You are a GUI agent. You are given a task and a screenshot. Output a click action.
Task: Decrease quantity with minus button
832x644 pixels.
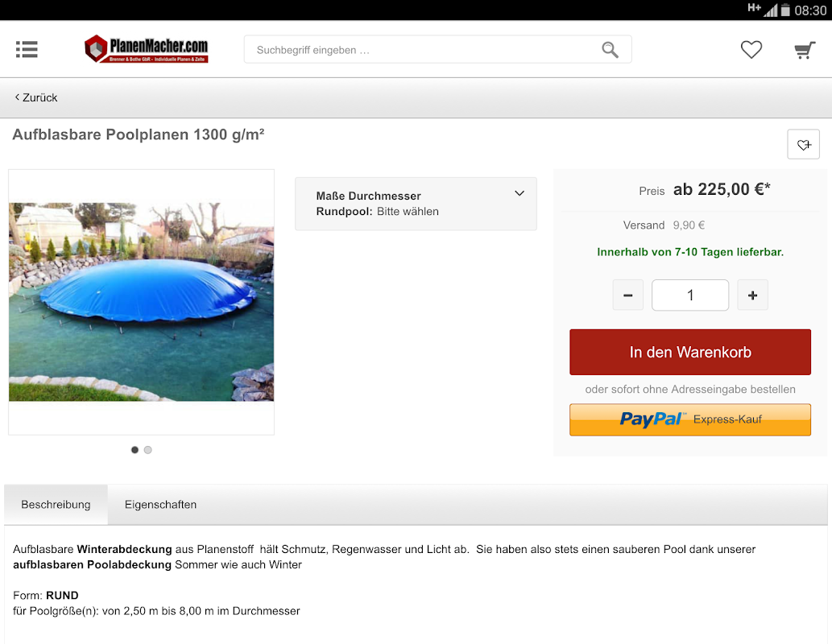pos(627,295)
